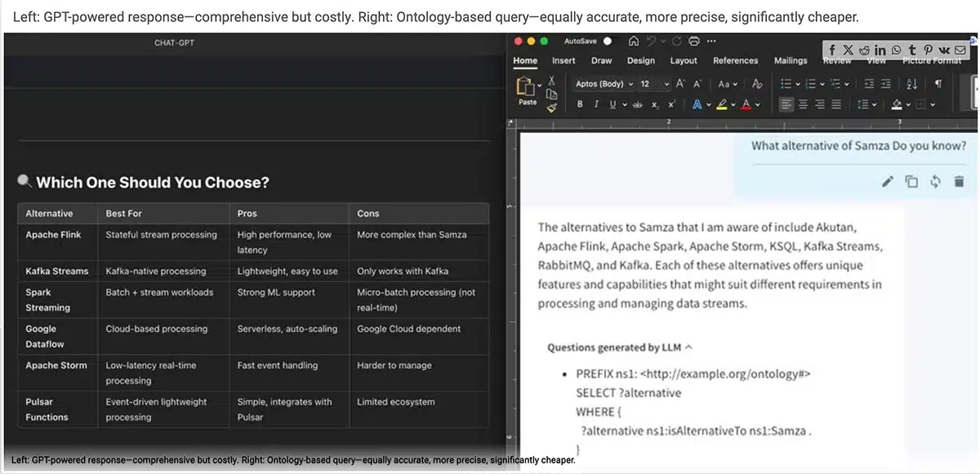980x474 pixels.
Task: Share via the Reddit icon
Action: tap(864, 51)
